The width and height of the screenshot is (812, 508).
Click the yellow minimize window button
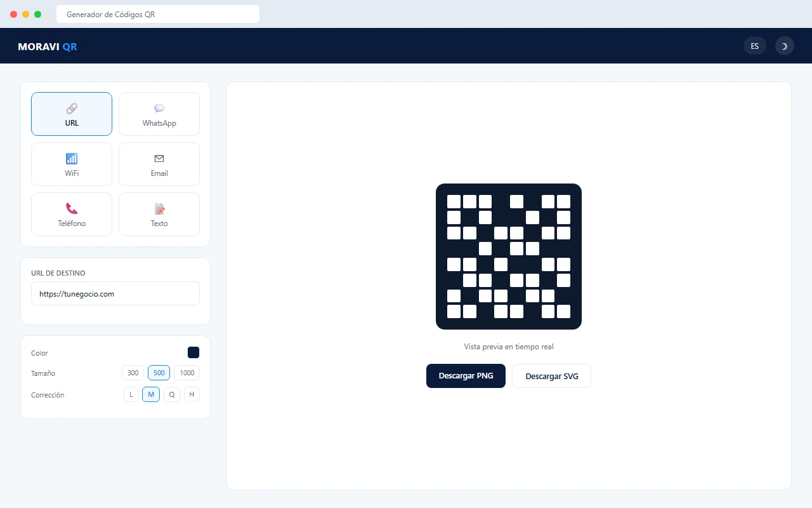(26, 14)
